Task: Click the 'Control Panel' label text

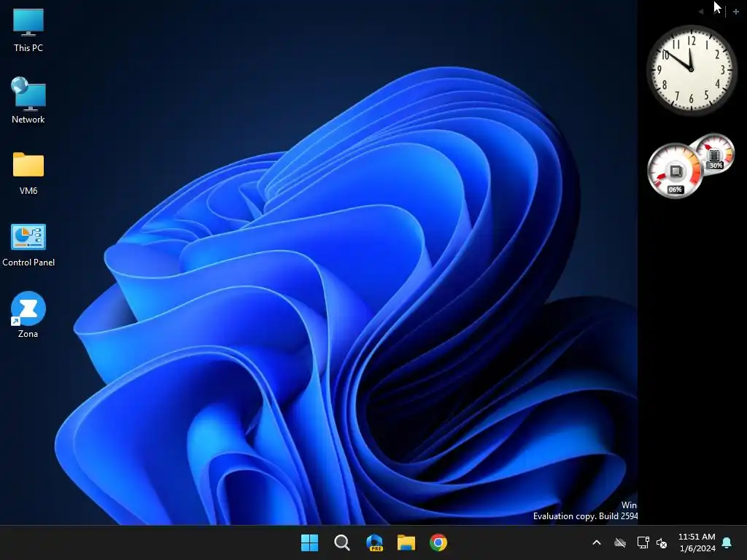Action: coord(28,262)
